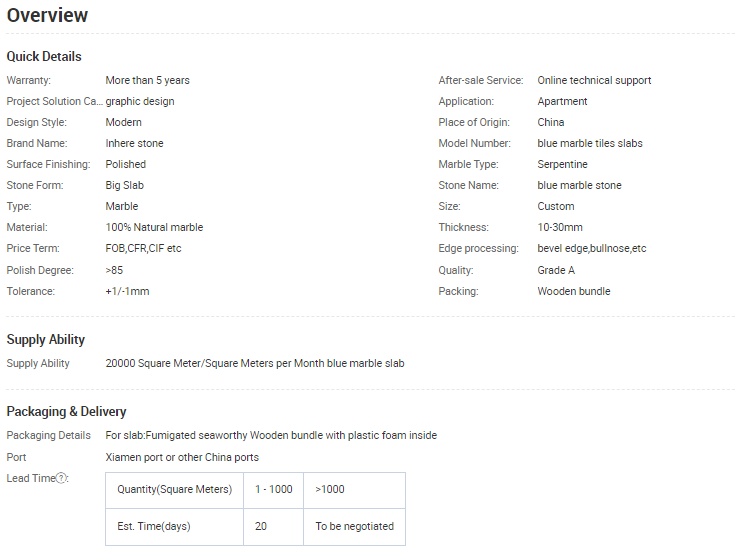Click the Supply Ability section heading

coord(46,340)
